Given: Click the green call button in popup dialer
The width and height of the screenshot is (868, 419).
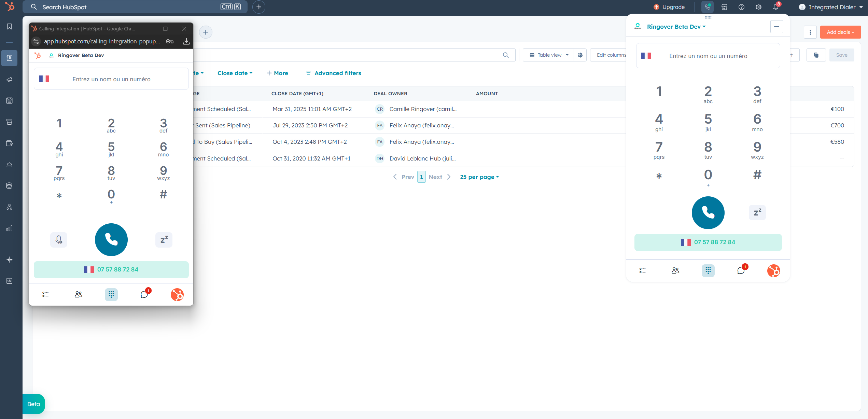Looking at the screenshot, I should (111, 240).
